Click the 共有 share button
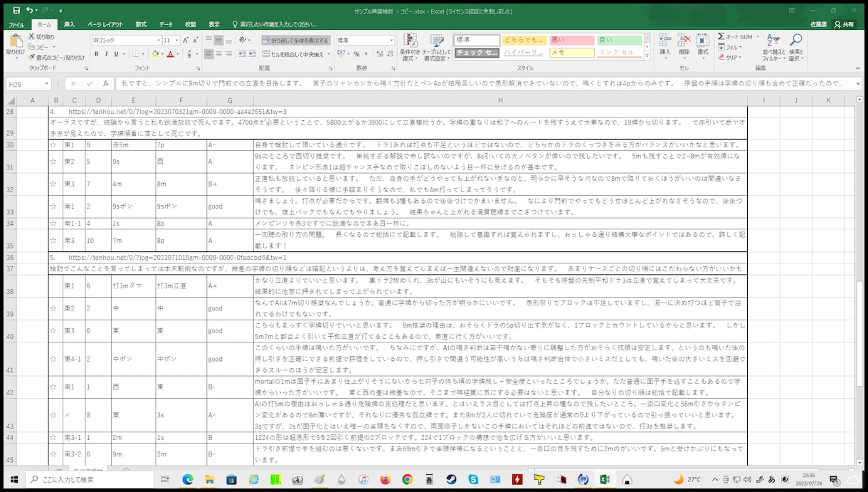 [845, 24]
